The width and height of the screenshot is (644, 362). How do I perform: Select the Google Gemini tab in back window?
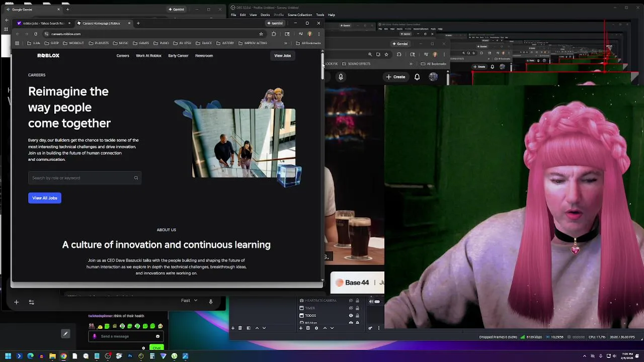pos(34,9)
